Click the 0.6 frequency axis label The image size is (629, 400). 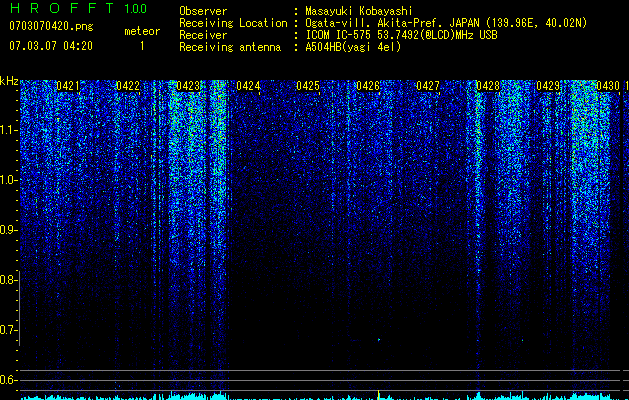[8, 380]
